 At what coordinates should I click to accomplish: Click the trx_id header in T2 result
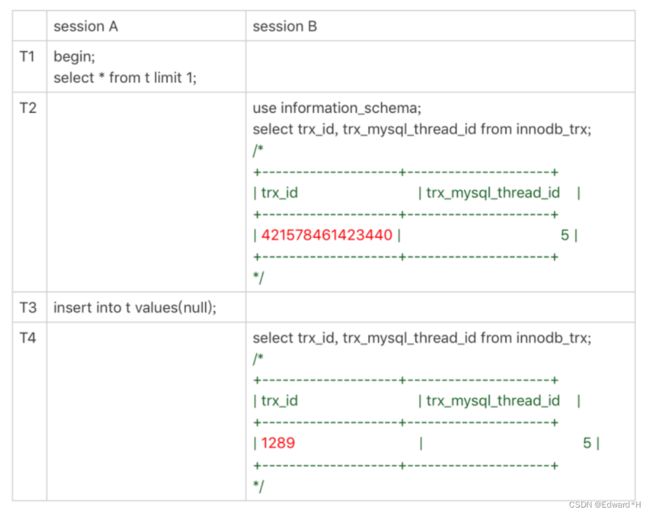pos(279,193)
